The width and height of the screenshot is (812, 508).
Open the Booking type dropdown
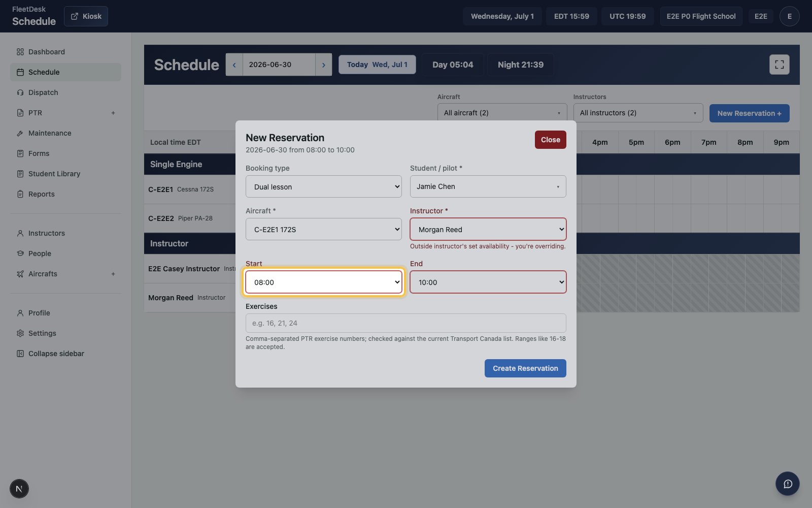(324, 186)
